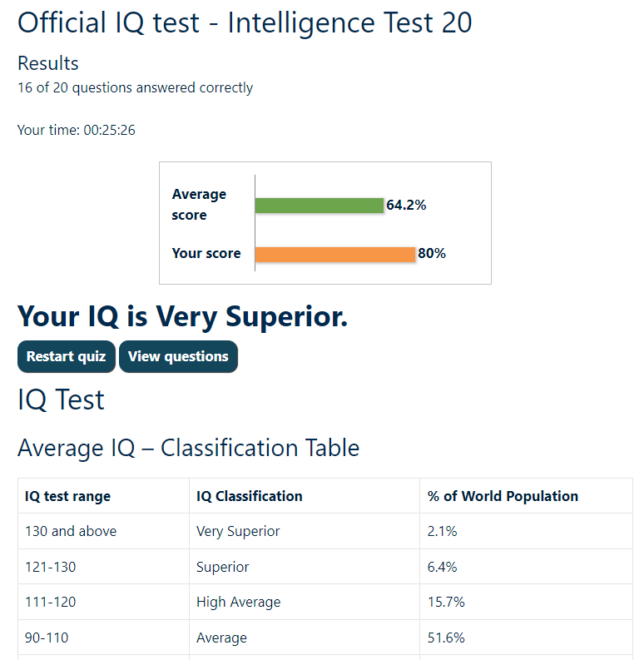Viewport: 644px width, 660px height.
Task: Click the Results heading
Action: pyautogui.click(x=48, y=63)
